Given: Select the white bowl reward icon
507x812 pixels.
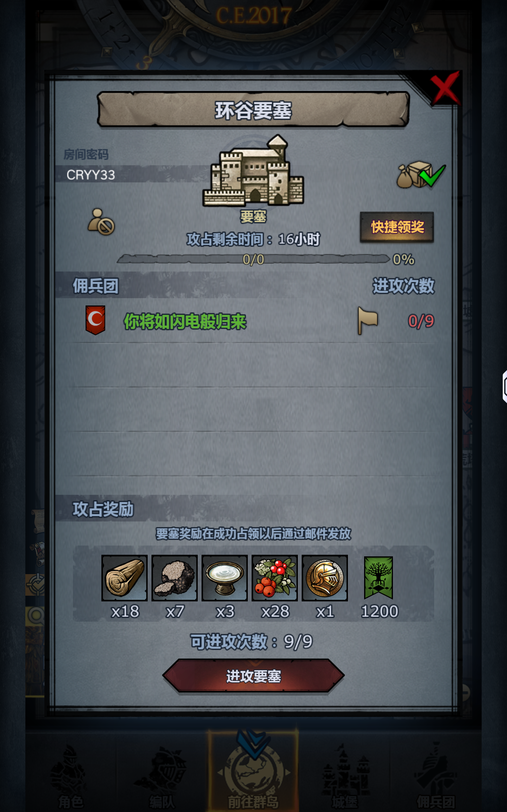Looking at the screenshot, I should click(225, 578).
